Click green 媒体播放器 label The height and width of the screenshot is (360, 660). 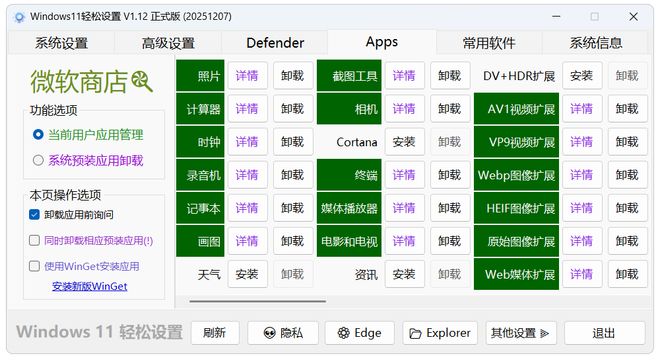pos(349,208)
